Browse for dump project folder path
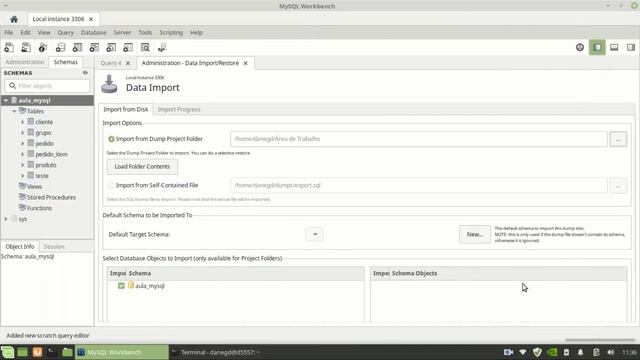The width and height of the screenshot is (640, 360). pos(618,139)
